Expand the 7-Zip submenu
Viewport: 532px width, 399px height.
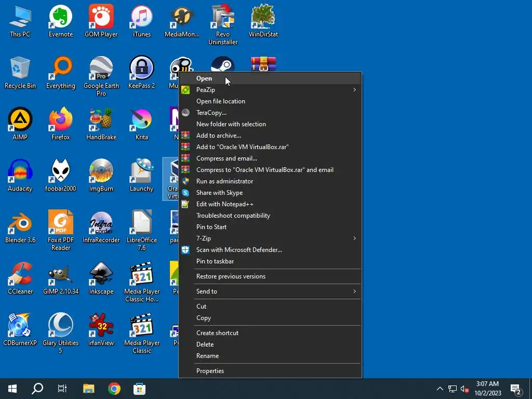[x=354, y=238]
